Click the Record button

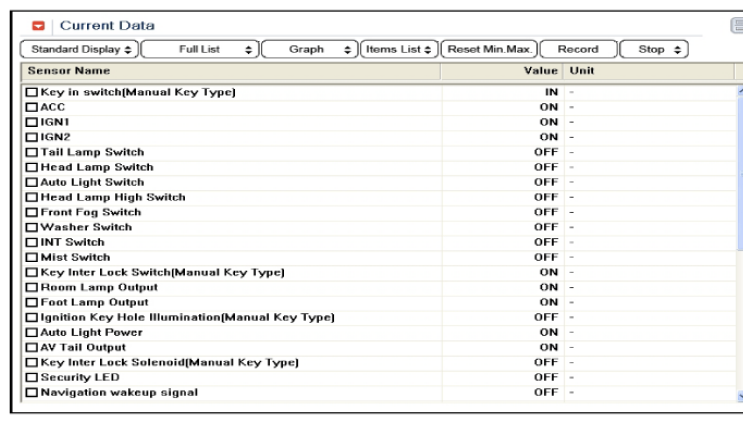(x=578, y=49)
